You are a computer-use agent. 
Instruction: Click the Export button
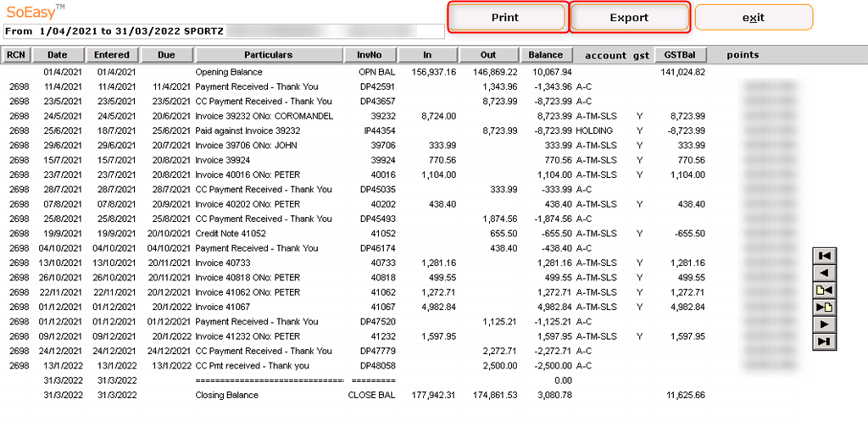point(630,18)
